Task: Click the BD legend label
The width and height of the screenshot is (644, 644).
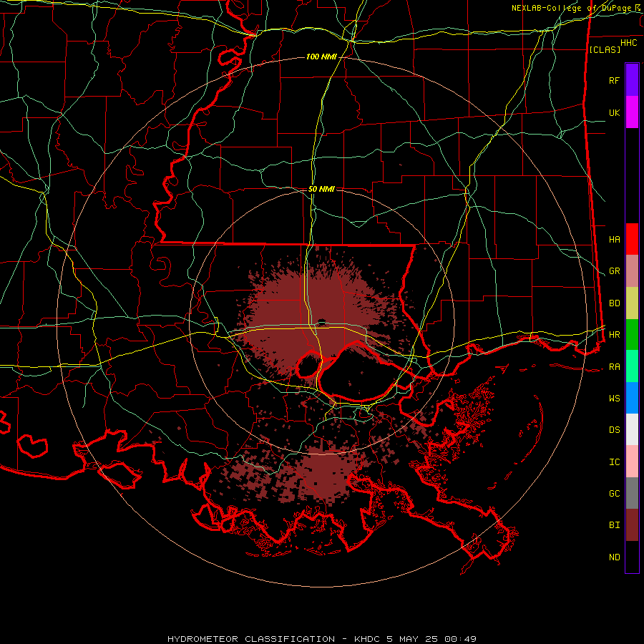Action: tap(614, 303)
